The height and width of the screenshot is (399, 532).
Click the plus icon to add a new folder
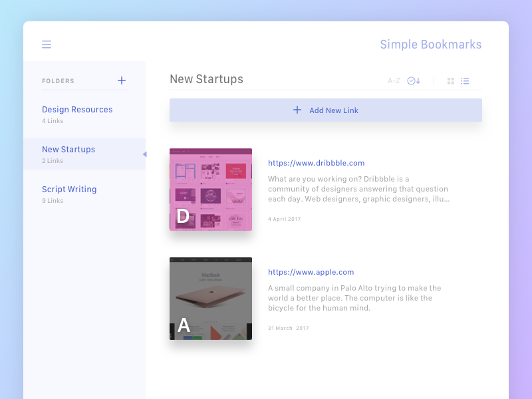(x=122, y=80)
